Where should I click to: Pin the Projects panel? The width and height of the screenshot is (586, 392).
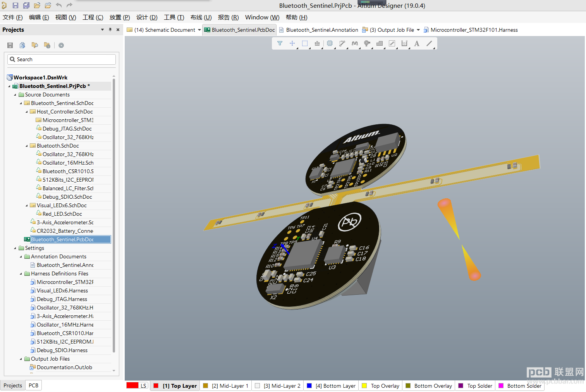(x=110, y=29)
